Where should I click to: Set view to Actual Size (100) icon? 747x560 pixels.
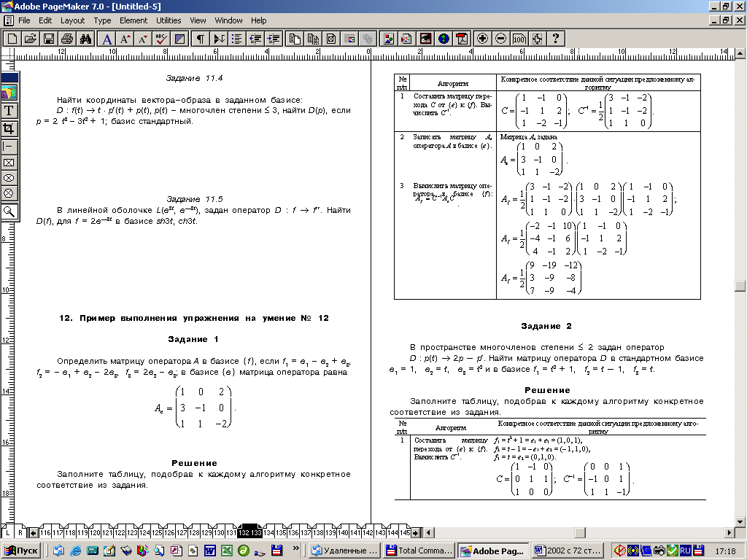tap(519, 39)
